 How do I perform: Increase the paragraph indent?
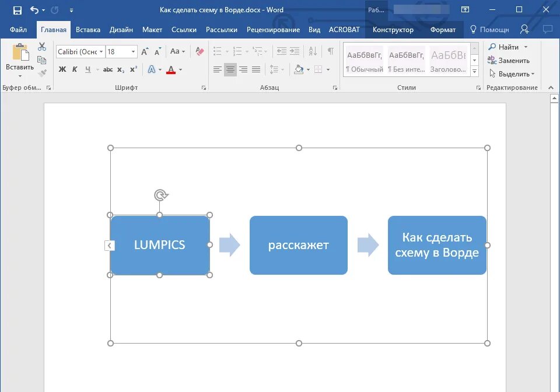click(x=295, y=51)
